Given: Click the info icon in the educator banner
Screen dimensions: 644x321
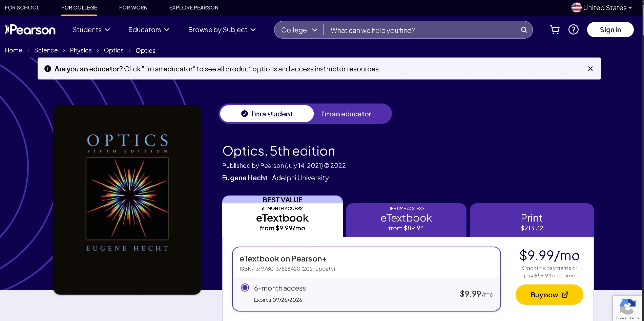Looking at the screenshot, I should 48,68.
